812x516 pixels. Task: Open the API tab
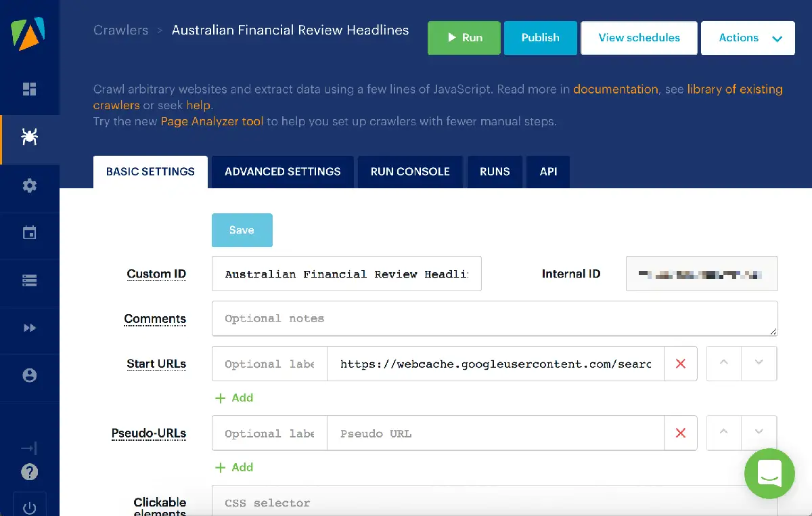tap(549, 172)
